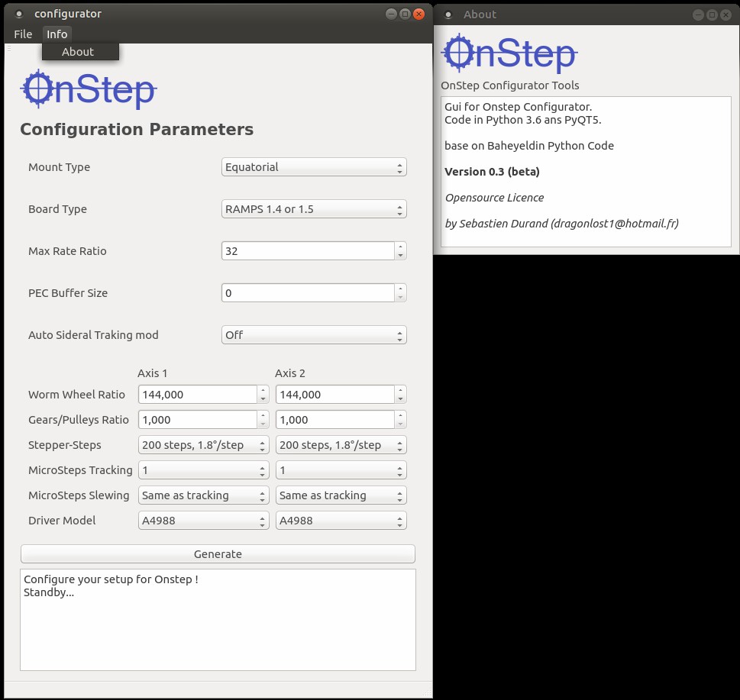Click the 'Driver Model' label
740x700 pixels.
62,521
